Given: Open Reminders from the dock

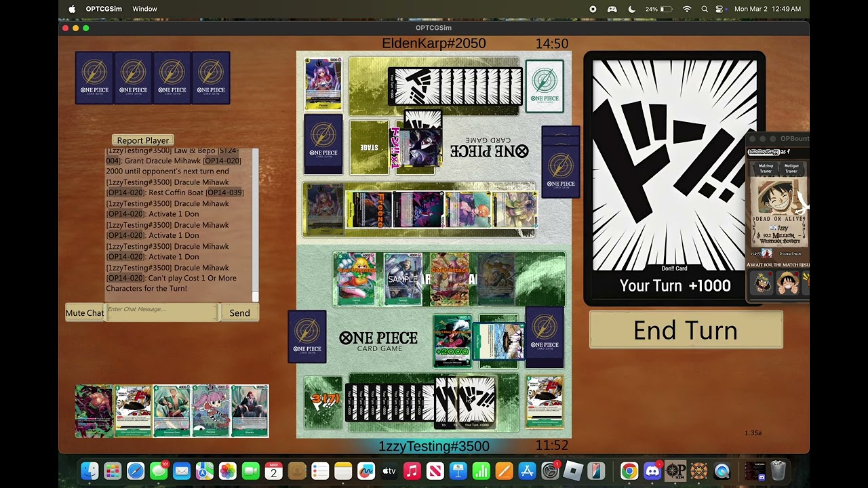Looking at the screenshot, I should [x=320, y=470].
